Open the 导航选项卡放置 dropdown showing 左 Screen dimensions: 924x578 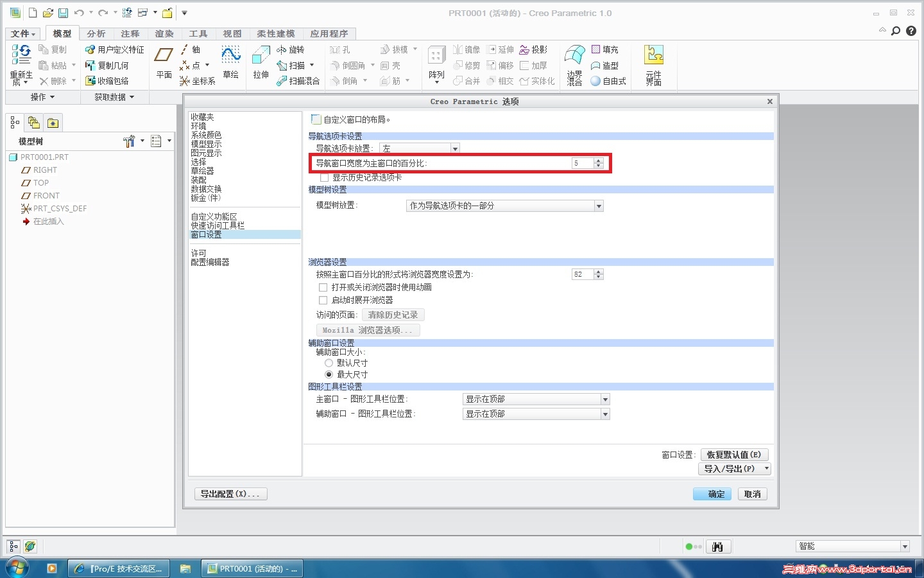tap(420, 148)
